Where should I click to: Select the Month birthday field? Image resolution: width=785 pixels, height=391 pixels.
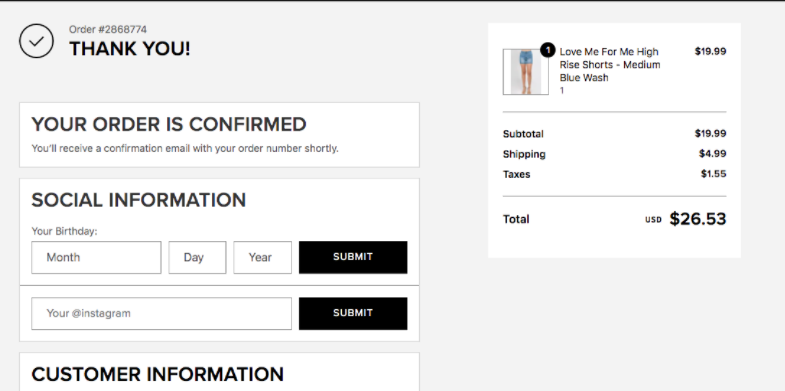tap(96, 257)
